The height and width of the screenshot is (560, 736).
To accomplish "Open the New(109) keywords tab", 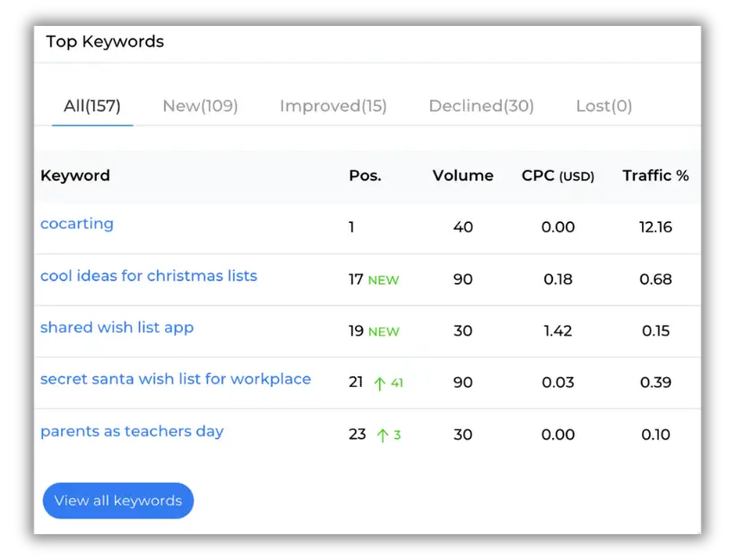I will pos(200,105).
